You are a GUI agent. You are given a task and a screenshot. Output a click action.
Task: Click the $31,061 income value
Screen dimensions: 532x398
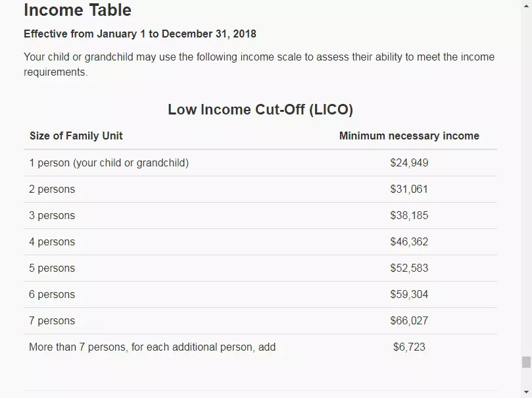tap(409, 189)
